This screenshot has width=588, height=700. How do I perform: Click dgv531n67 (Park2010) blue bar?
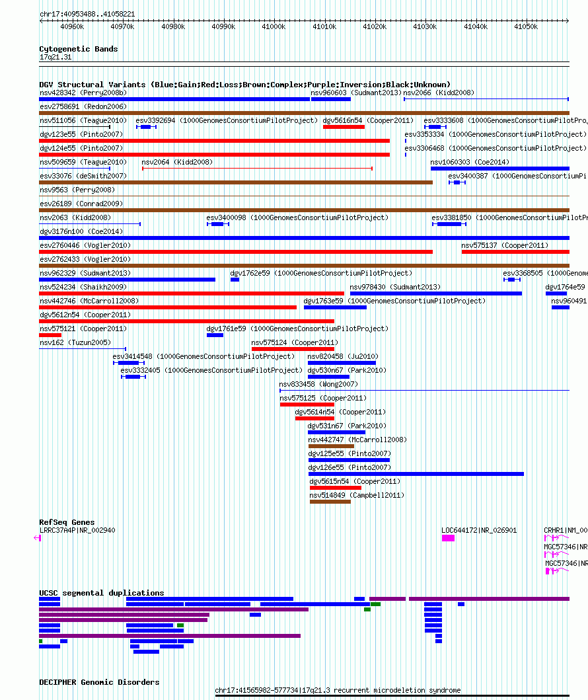pos(336,432)
